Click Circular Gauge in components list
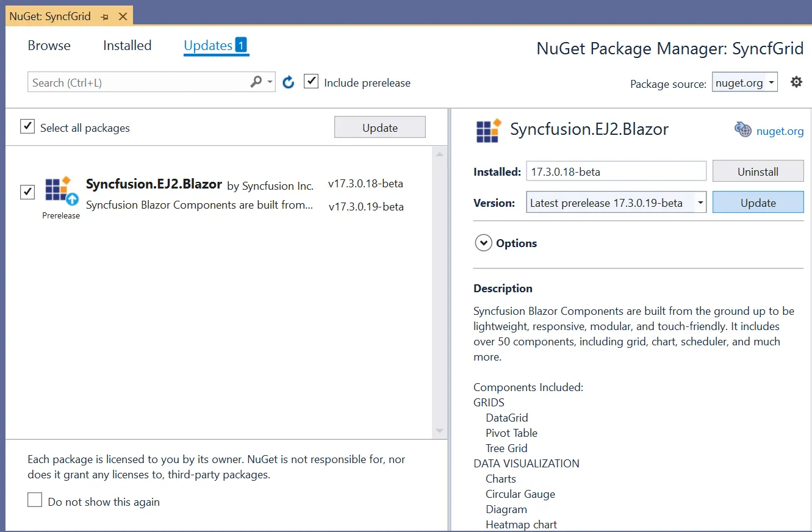812x532 pixels. tap(520, 494)
